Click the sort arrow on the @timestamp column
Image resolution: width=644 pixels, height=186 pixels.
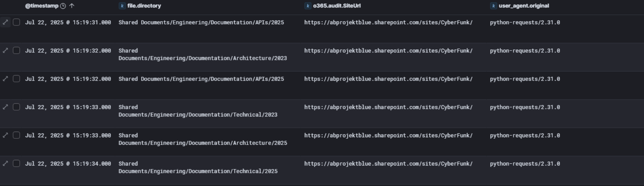tap(72, 6)
